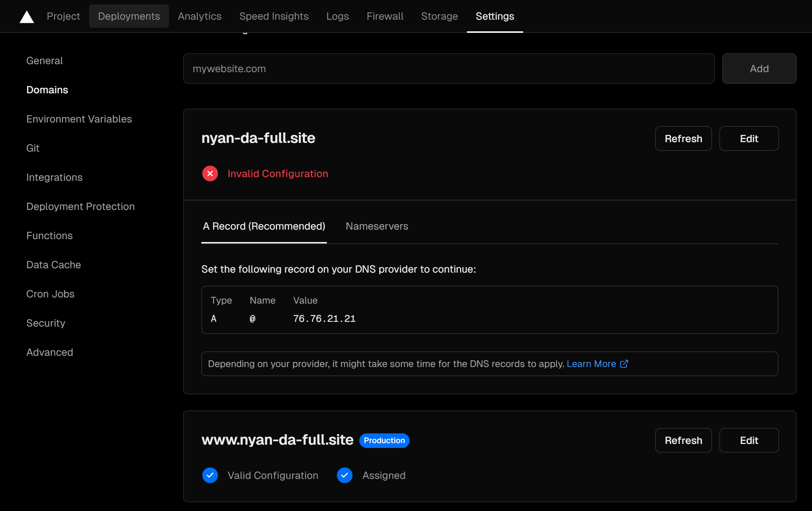Viewport: 812px width, 511px height.
Task: Edit the www.nyan-da-full.site domain
Action: click(749, 440)
